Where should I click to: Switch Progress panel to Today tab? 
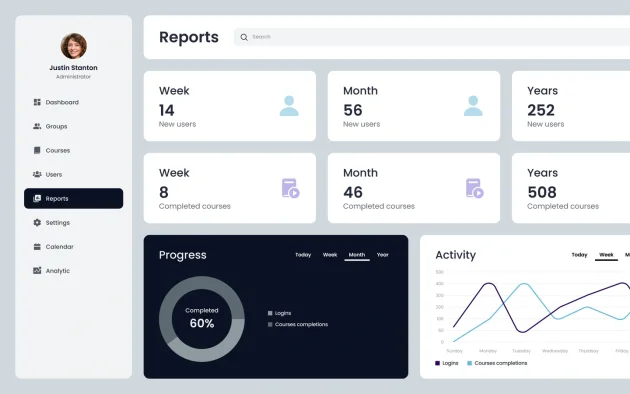pyautogui.click(x=303, y=255)
